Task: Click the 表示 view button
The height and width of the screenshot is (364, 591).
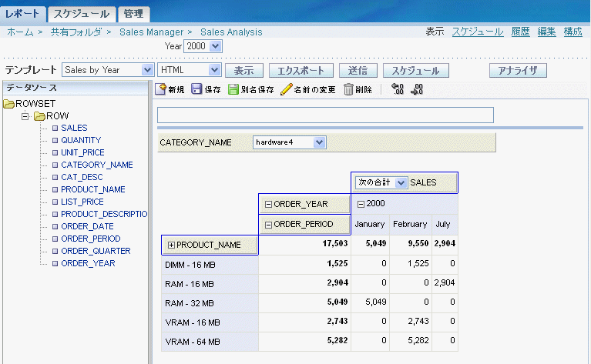Action: 243,70
